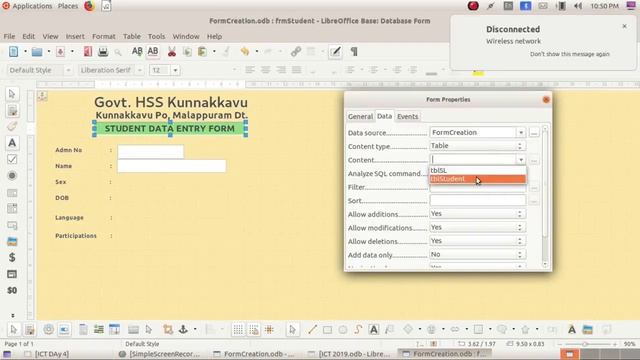
Task: Open the Tools menu
Action: click(156, 36)
